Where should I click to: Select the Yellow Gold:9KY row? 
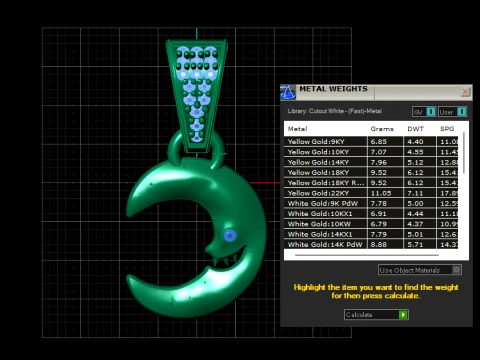371,142
